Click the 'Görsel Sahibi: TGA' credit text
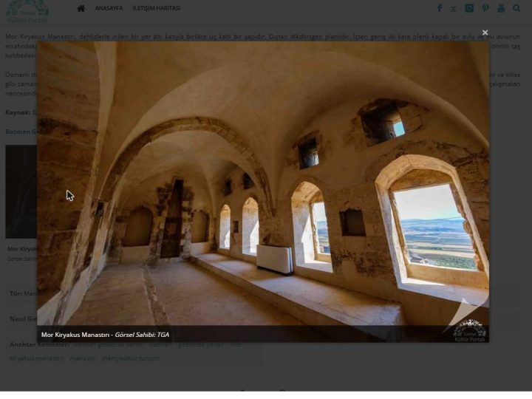 pos(142,335)
